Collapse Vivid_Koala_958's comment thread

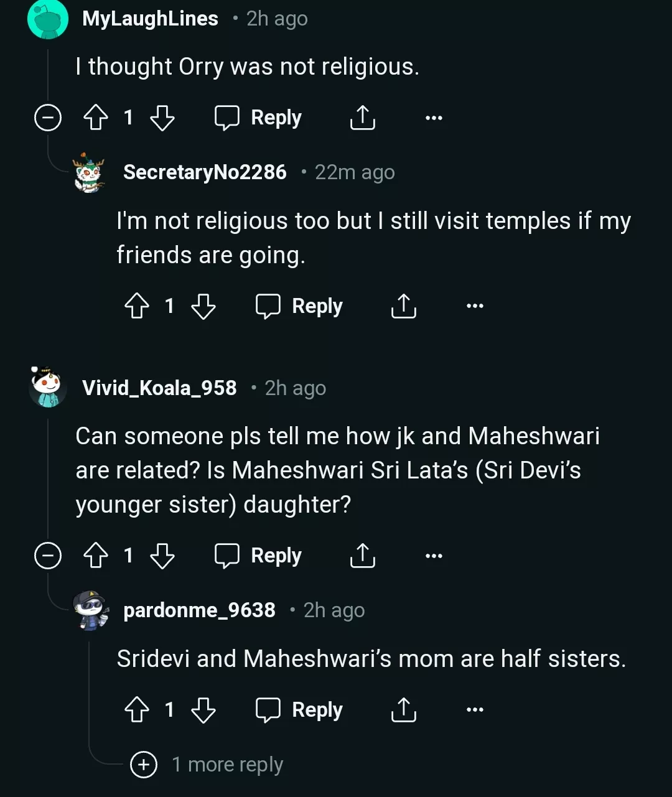coord(48,556)
